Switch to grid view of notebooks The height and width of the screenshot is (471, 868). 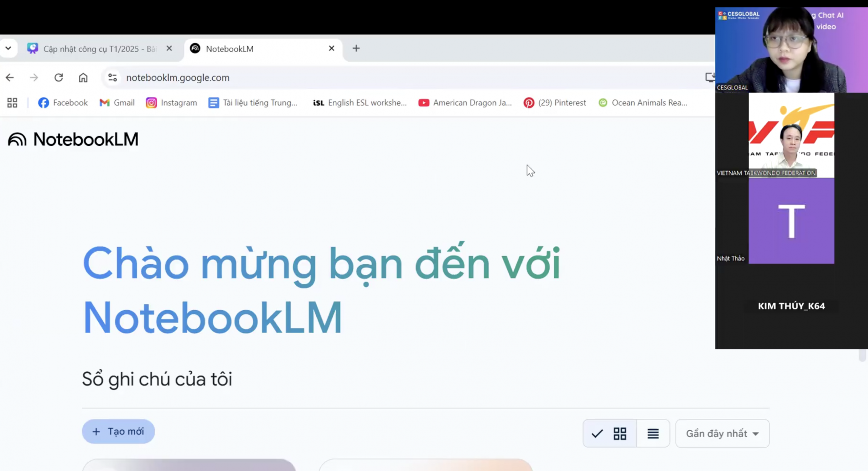pos(610,433)
